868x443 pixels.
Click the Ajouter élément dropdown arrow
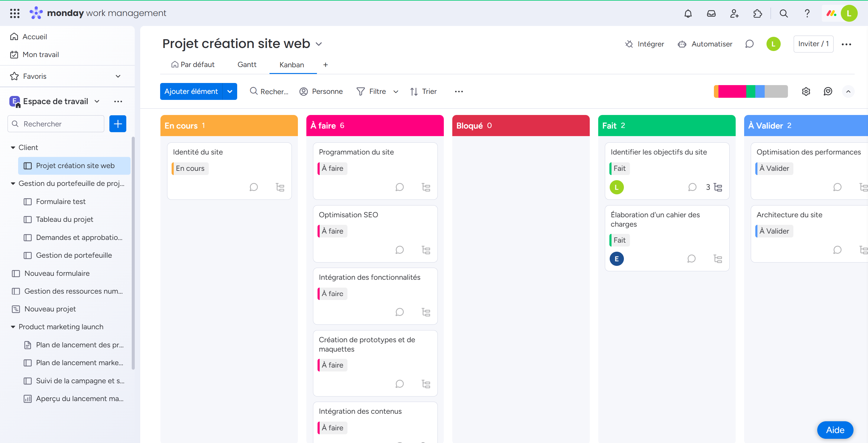coord(230,91)
